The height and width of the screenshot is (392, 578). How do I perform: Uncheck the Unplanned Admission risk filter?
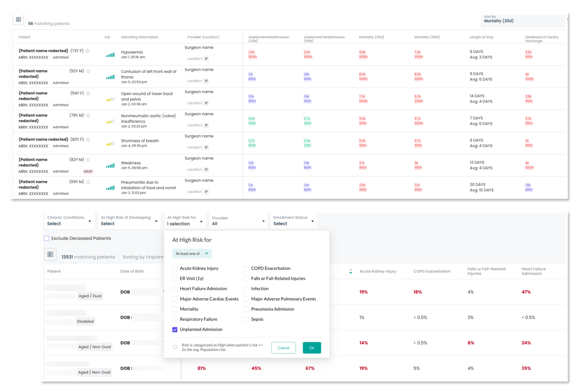(175, 330)
